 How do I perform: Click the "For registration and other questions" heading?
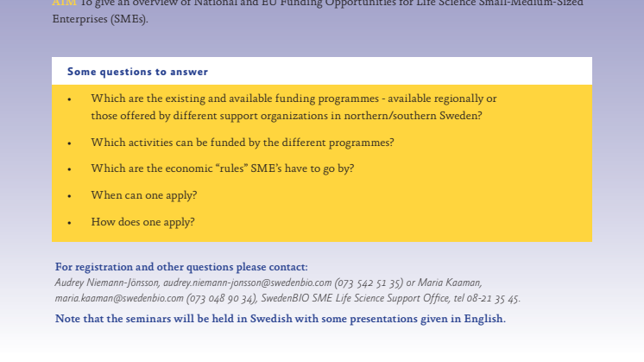point(181,267)
